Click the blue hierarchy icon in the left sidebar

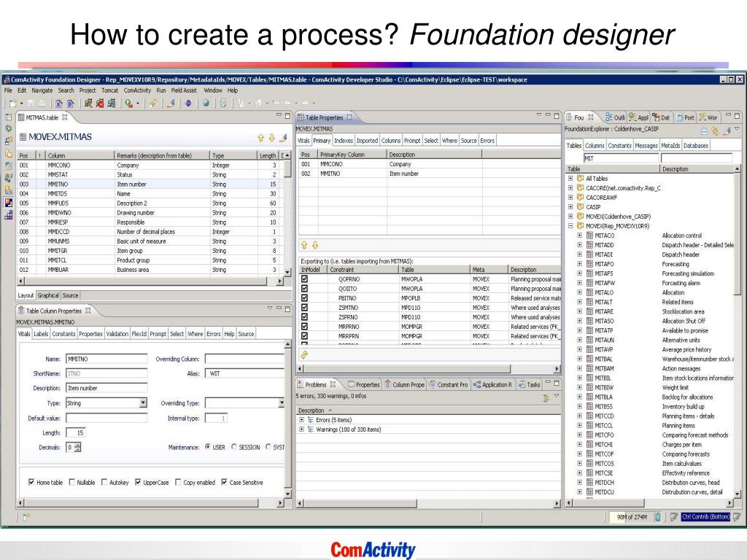(9, 215)
